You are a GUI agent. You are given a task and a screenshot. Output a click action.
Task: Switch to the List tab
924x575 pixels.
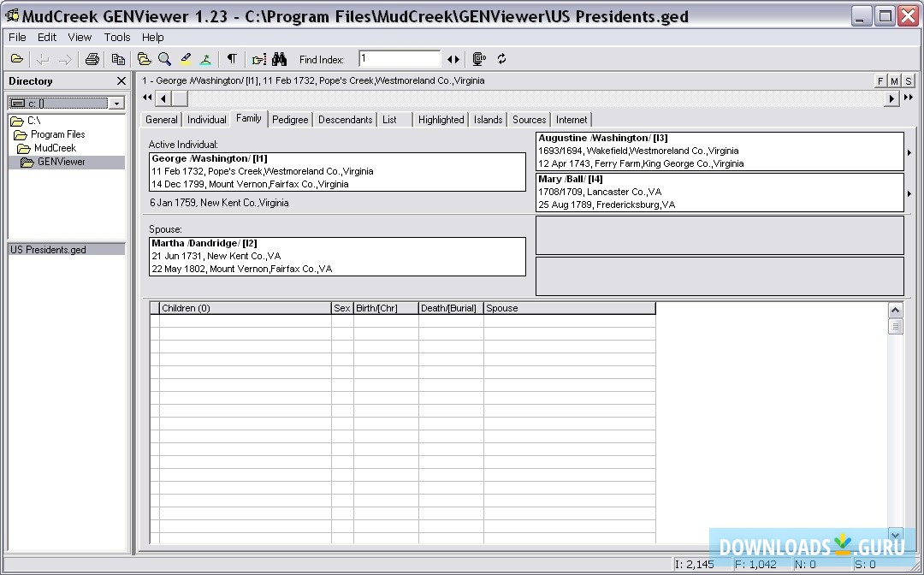(394, 120)
